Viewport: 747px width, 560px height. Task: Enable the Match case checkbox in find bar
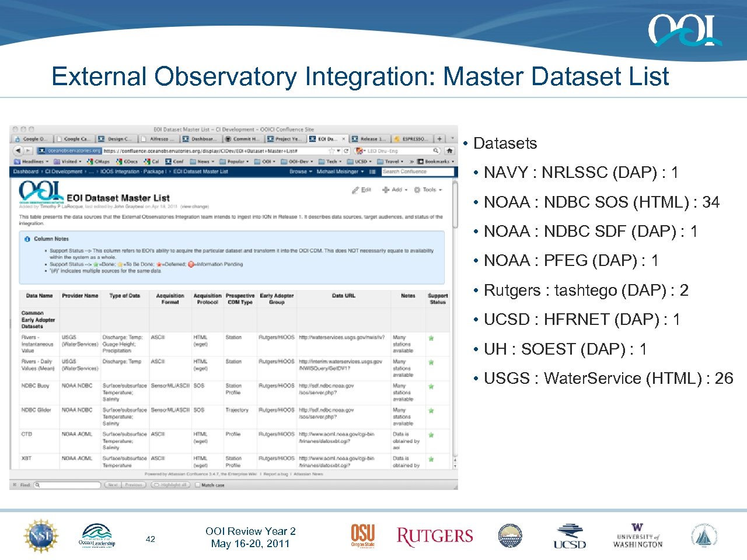click(198, 485)
